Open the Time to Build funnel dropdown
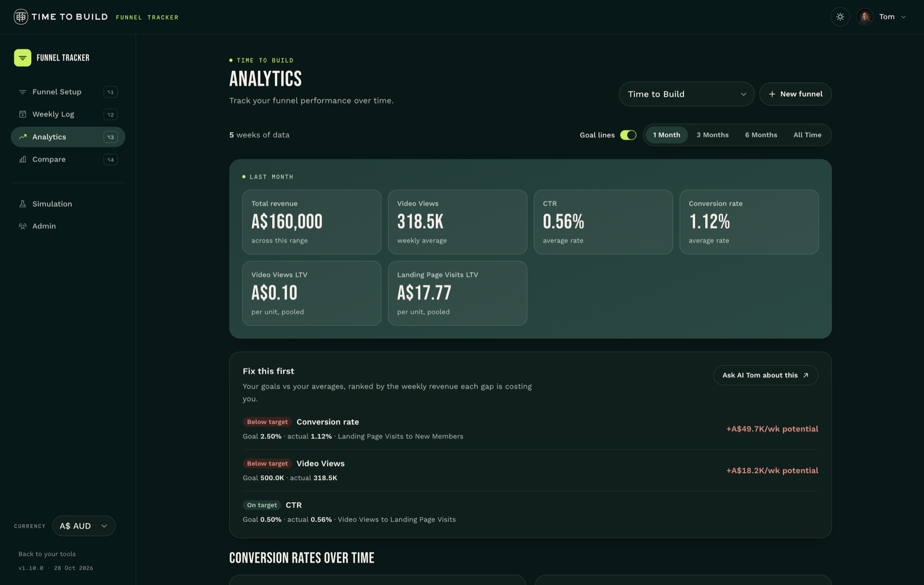 click(686, 94)
